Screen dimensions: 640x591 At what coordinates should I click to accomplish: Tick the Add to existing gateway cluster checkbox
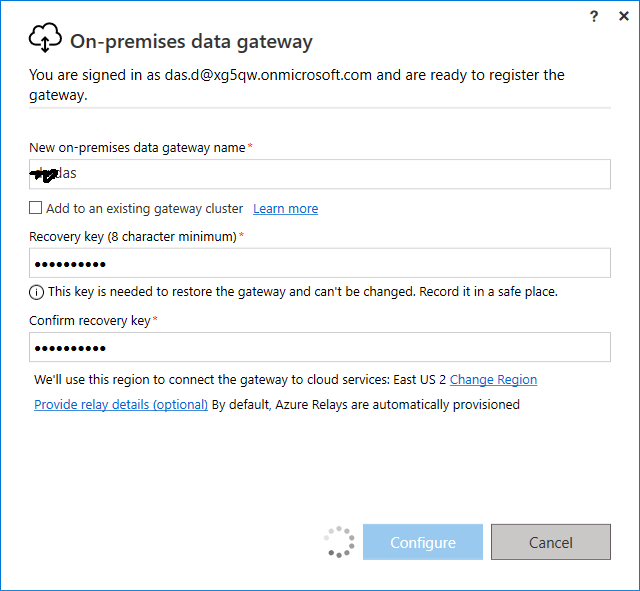click(x=36, y=208)
